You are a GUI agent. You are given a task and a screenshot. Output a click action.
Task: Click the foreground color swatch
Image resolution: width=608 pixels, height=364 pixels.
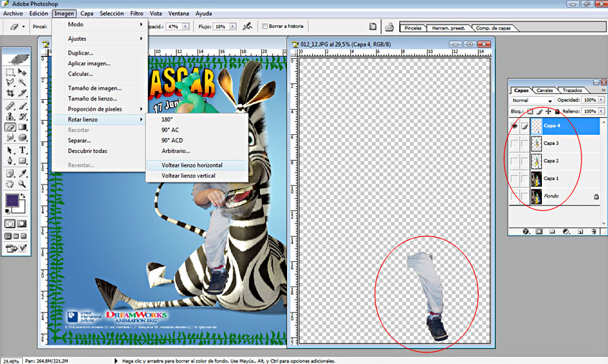point(12,200)
